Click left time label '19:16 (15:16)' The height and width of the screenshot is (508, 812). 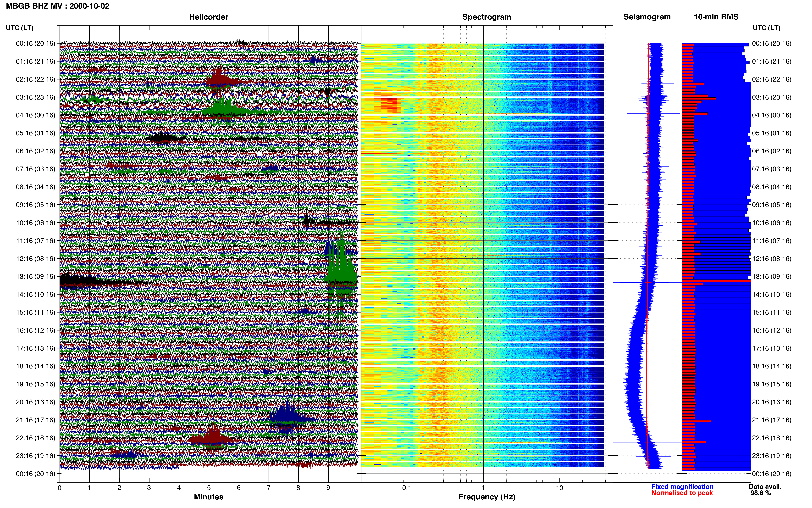[x=35, y=384]
